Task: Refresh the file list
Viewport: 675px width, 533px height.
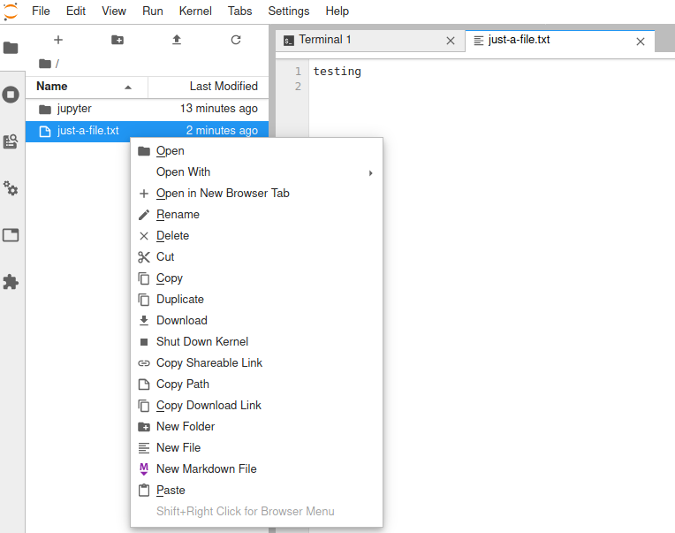Action: click(x=236, y=40)
